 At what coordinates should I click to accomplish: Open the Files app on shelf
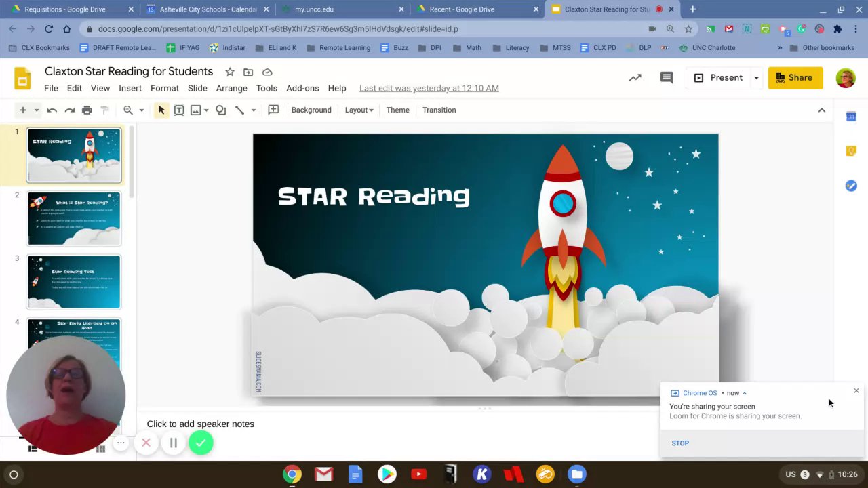pos(576,474)
